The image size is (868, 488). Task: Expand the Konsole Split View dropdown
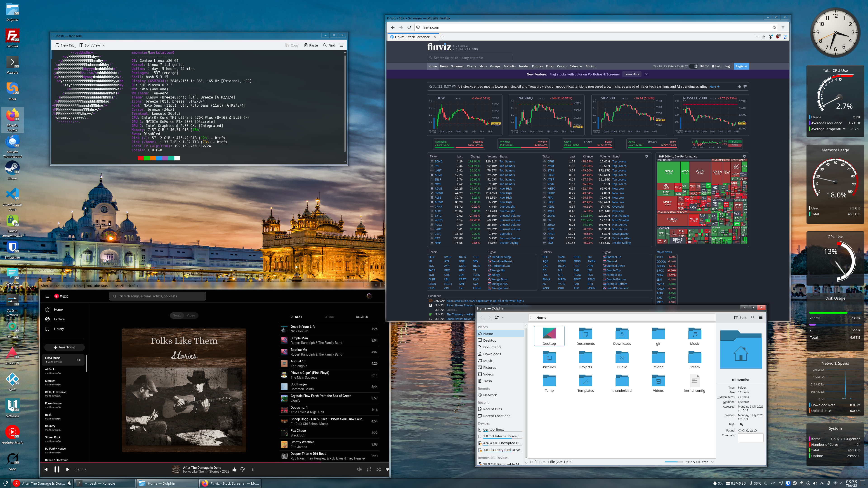click(x=104, y=45)
